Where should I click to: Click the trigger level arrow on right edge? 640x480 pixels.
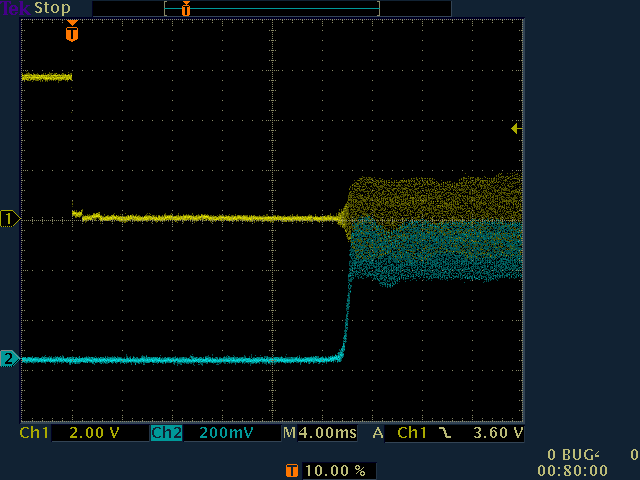pyautogui.click(x=515, y=128)
